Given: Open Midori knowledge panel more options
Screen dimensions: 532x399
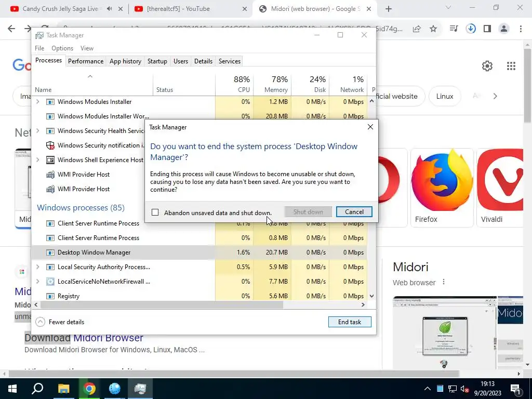Looking at the screenshot, I should click(x=444, y=282).
